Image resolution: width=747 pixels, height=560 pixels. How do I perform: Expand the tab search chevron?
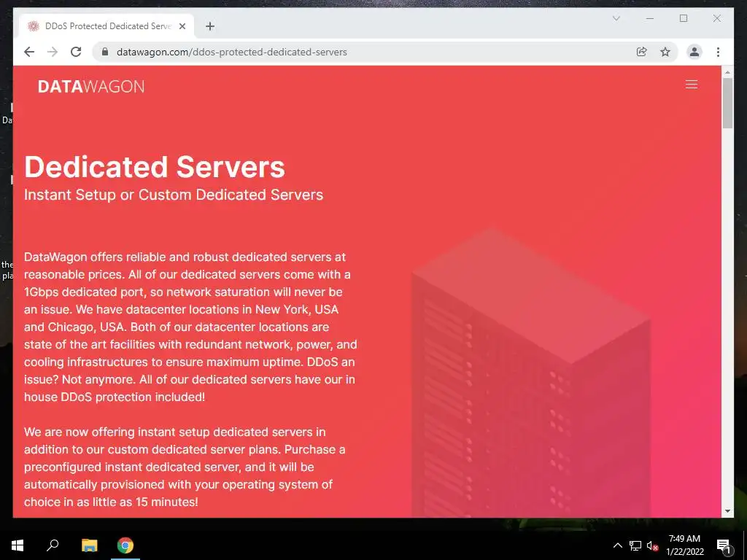pos(616,18)
